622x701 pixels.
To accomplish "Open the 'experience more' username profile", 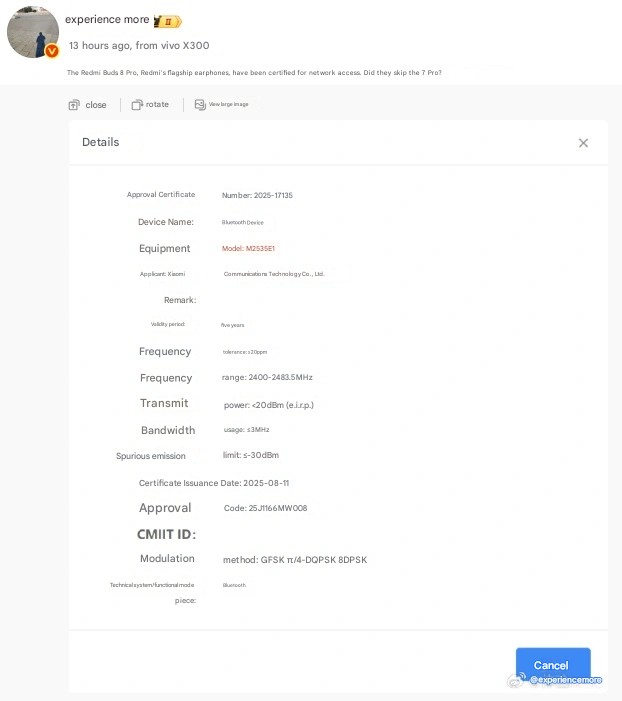I will click(x=107, y=20).
